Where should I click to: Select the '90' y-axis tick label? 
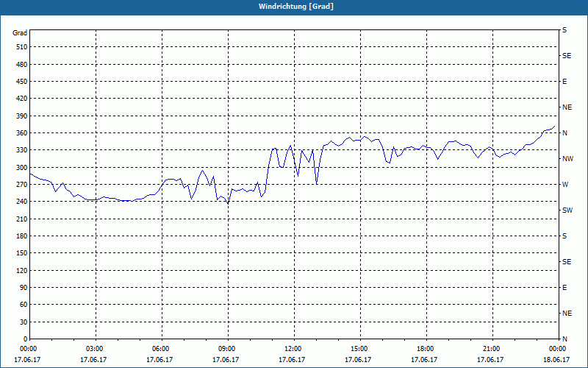coord(24,288)
